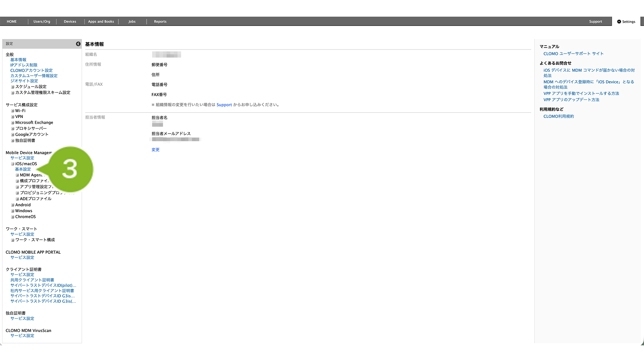Open the Apps and Books menu

coord(101,22)
